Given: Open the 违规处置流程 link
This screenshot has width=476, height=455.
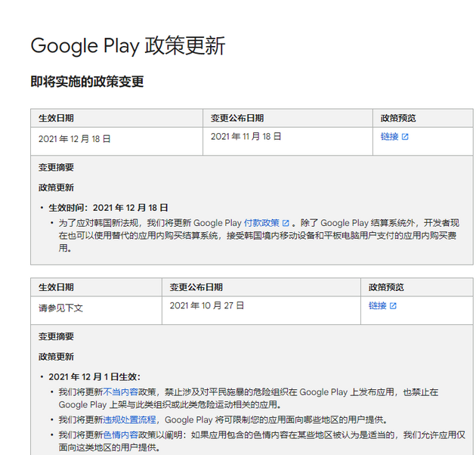Looking at the screenshot, I should pyautogui.click(x=129, y=420).
